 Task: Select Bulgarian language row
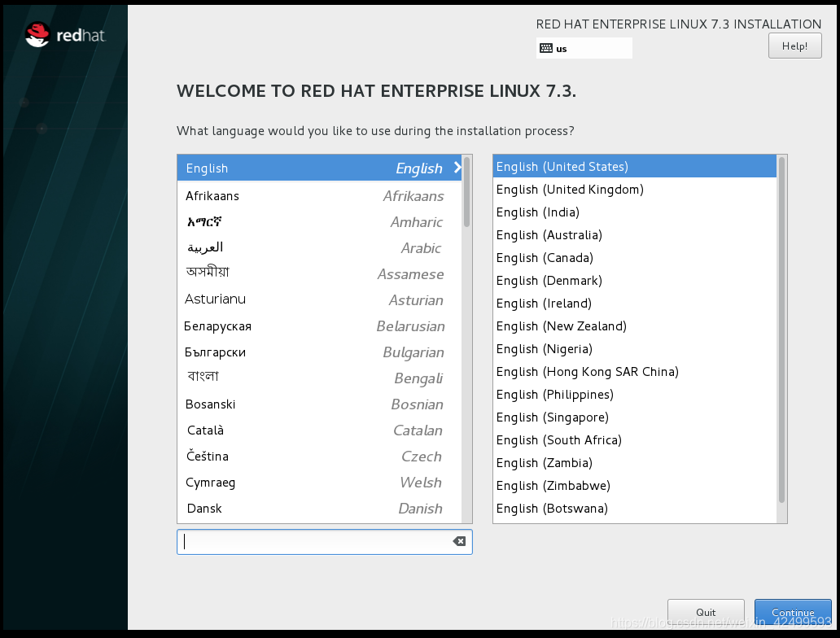tap(319, 352)
